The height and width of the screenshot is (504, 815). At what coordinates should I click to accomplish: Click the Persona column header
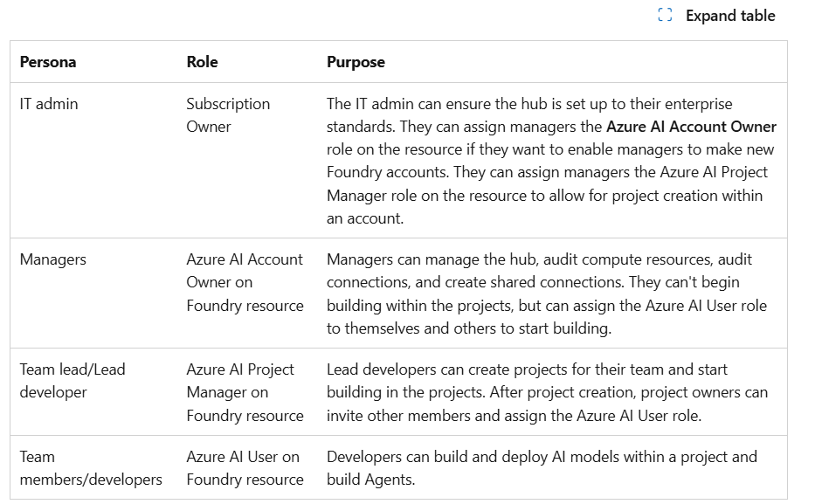point(49,62)
